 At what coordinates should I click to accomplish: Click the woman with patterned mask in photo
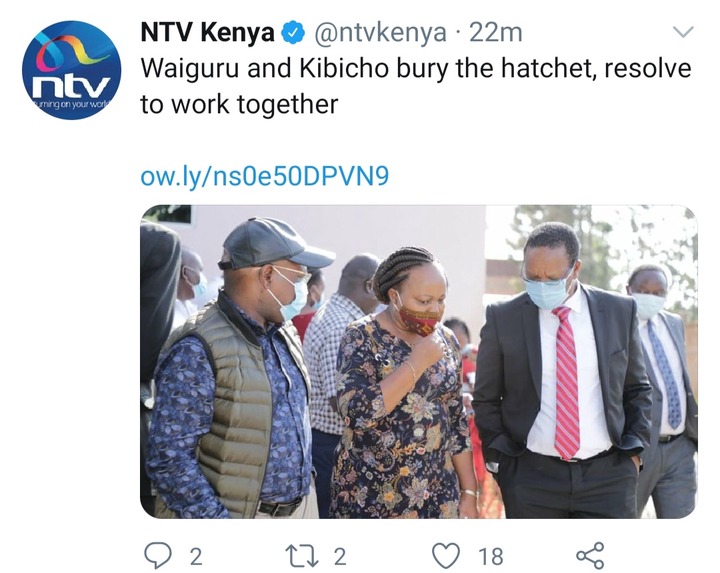pos(402,383)
